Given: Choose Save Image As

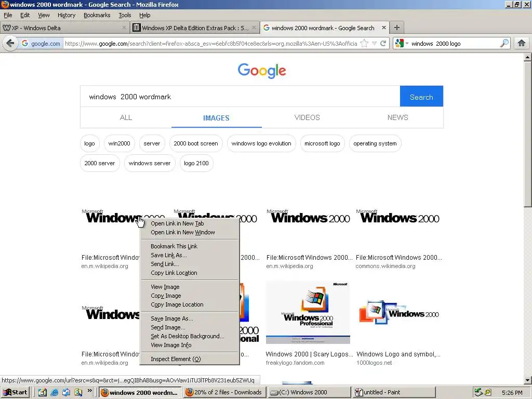Looking at the screenshot, I should tap(190, 318).
